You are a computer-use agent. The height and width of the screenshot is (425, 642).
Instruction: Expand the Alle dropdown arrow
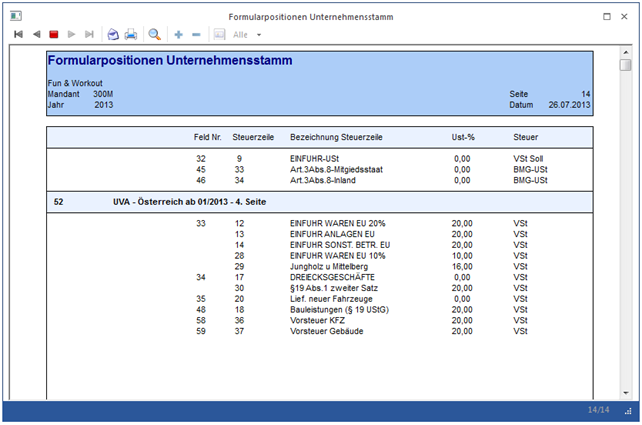(259, 35)
